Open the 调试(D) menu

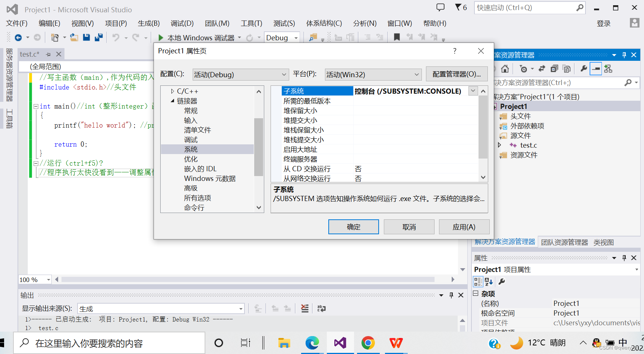coord(182,23)
